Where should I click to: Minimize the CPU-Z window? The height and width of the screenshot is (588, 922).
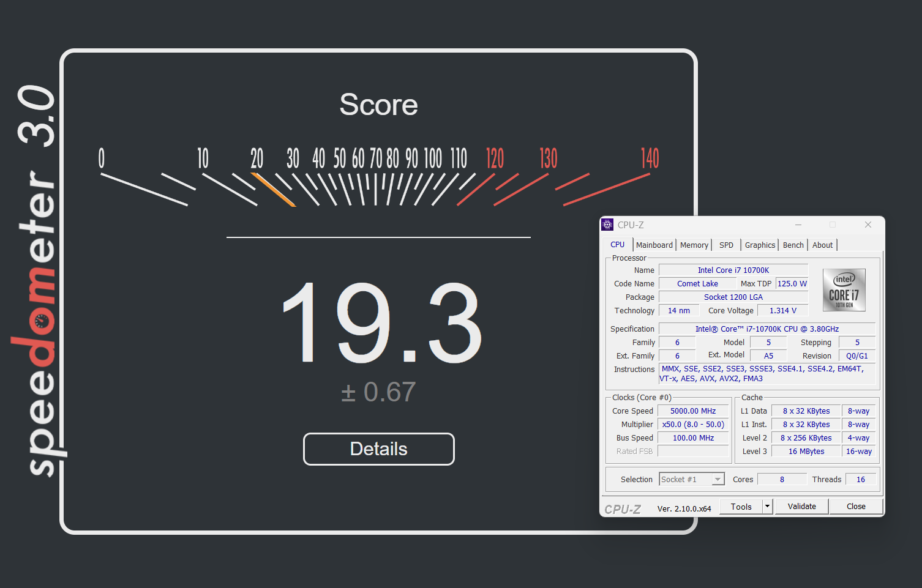(798, 225)
